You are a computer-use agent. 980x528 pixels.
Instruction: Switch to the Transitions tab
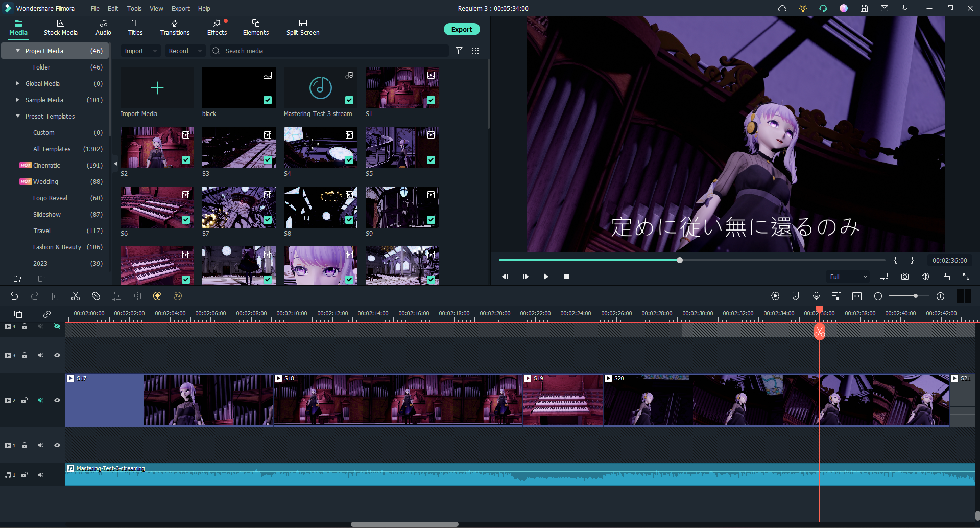[x=175, y=28]
